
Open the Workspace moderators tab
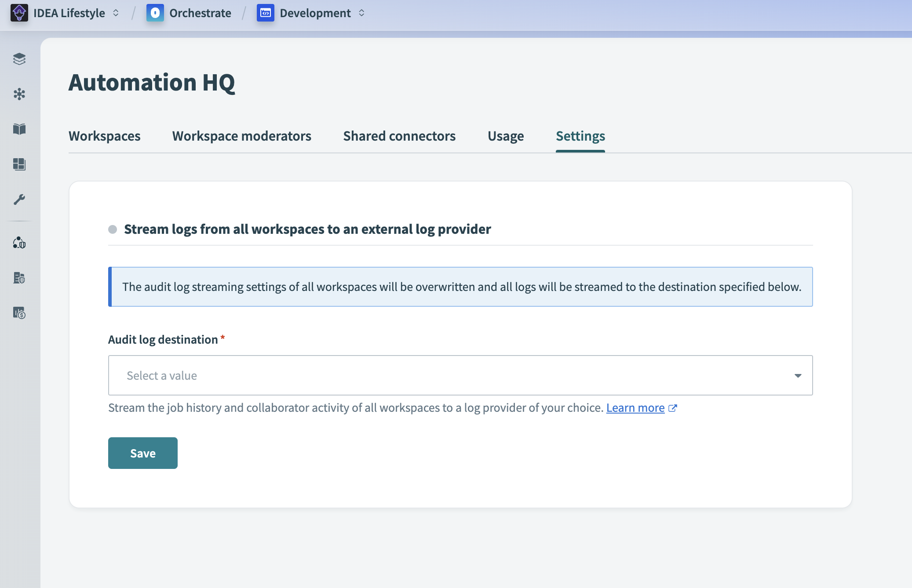pyautogui.click(x=241, y=136)
